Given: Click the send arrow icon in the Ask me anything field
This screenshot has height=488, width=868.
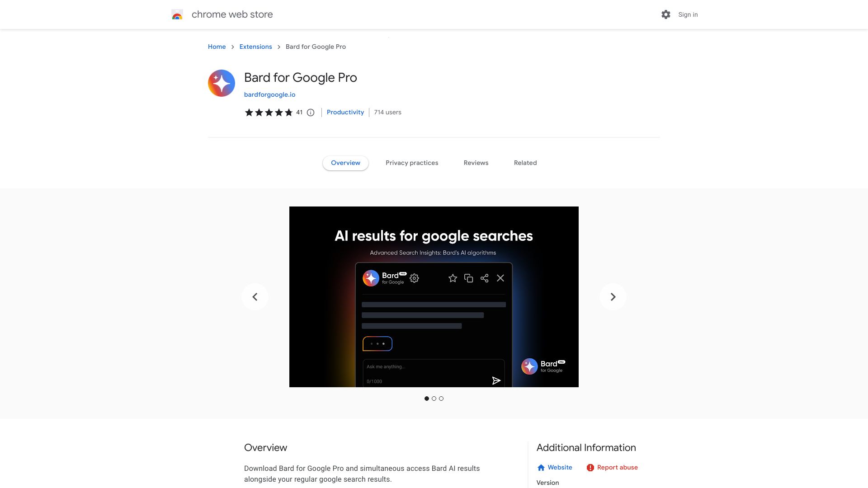Looking at the screenshot, I should (496, 380).
